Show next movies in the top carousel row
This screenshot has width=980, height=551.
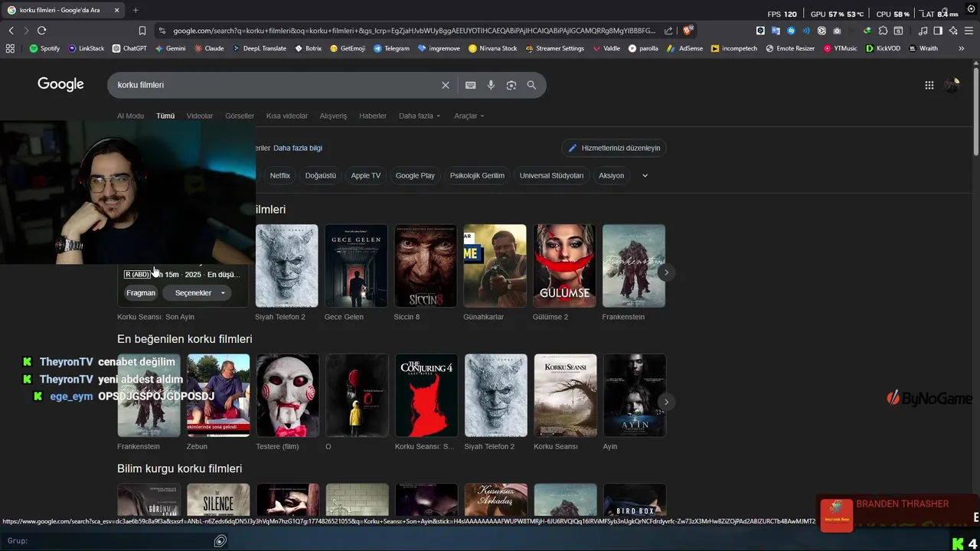pos(666,272)
